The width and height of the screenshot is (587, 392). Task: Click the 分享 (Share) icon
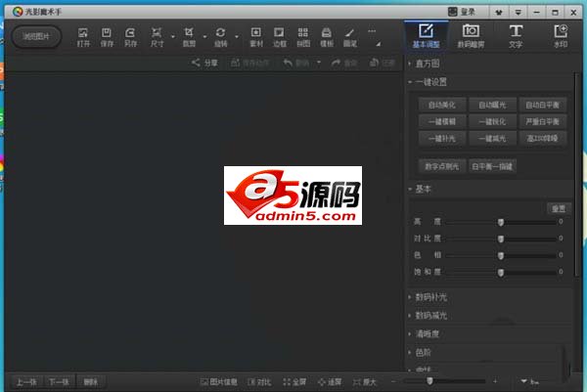(x=204, y=63)
